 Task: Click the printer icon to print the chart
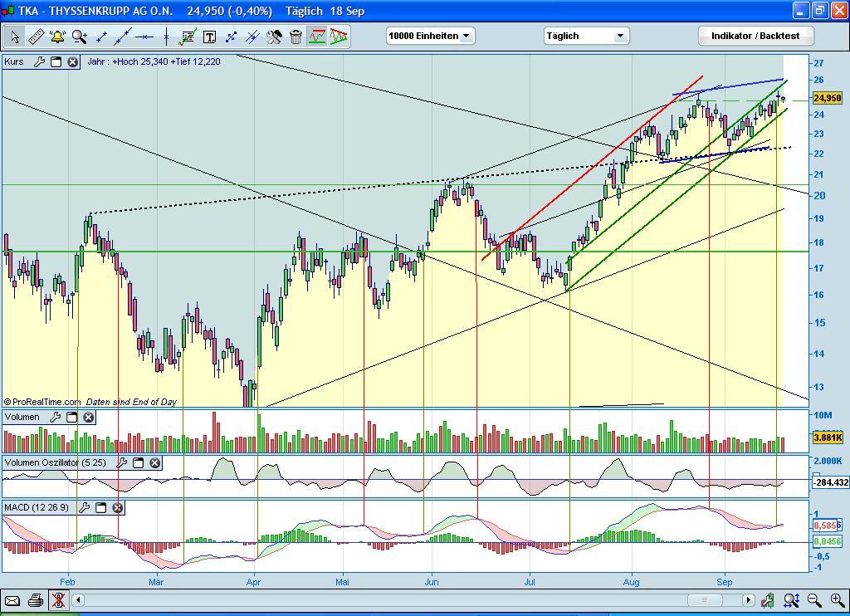35,600
